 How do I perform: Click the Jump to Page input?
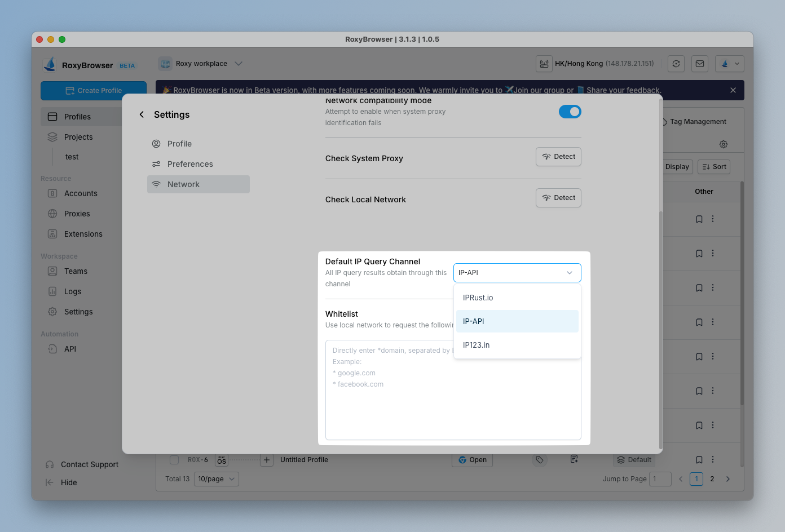click(660, 479)
